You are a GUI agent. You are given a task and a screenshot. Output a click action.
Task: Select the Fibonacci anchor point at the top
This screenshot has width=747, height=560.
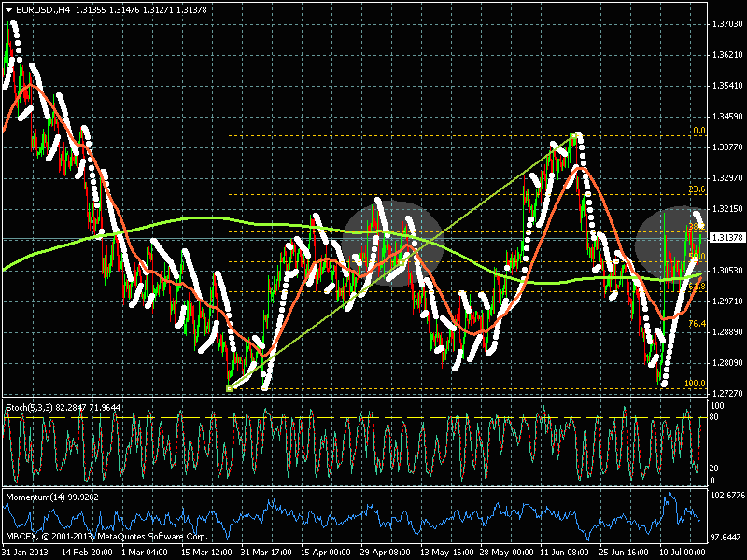tap(575, 136)
